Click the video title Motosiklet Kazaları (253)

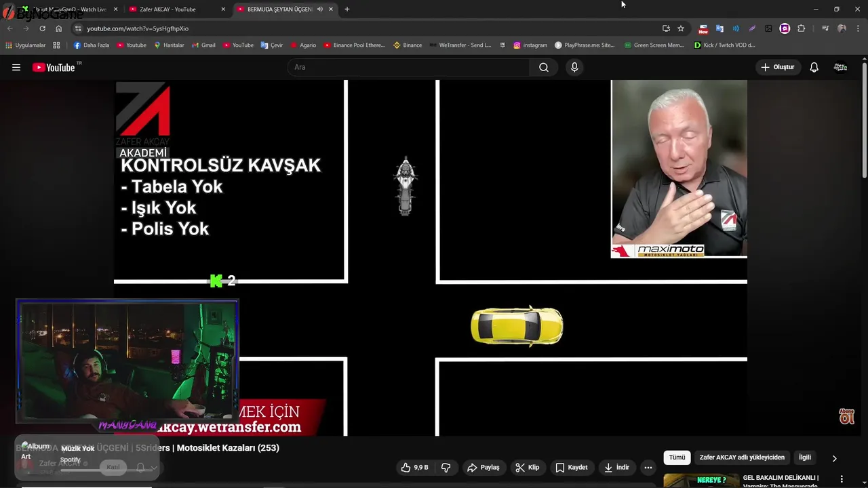click(x=228, y=448)
